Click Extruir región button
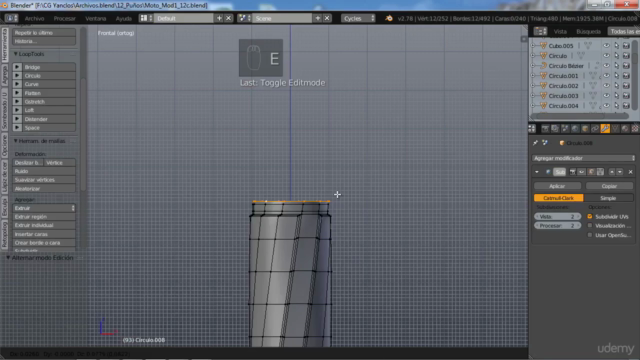This screenshot has height=360, width=640. point(44,217)
